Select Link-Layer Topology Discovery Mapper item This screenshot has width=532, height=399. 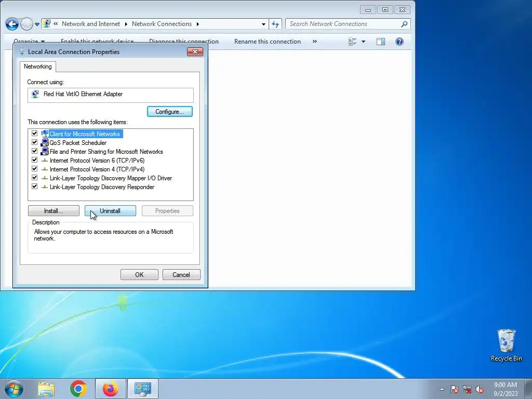(111, 178)
